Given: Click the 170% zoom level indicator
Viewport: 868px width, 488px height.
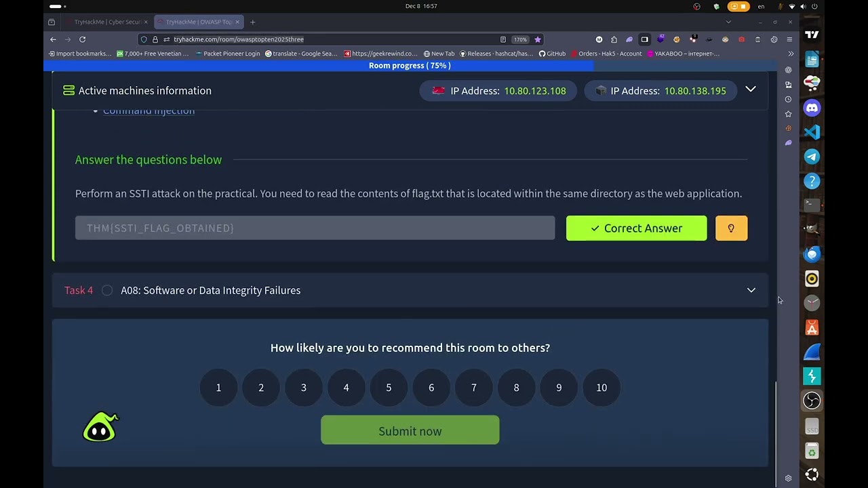Looking at the screenshot, I should (x=520, y=39).
